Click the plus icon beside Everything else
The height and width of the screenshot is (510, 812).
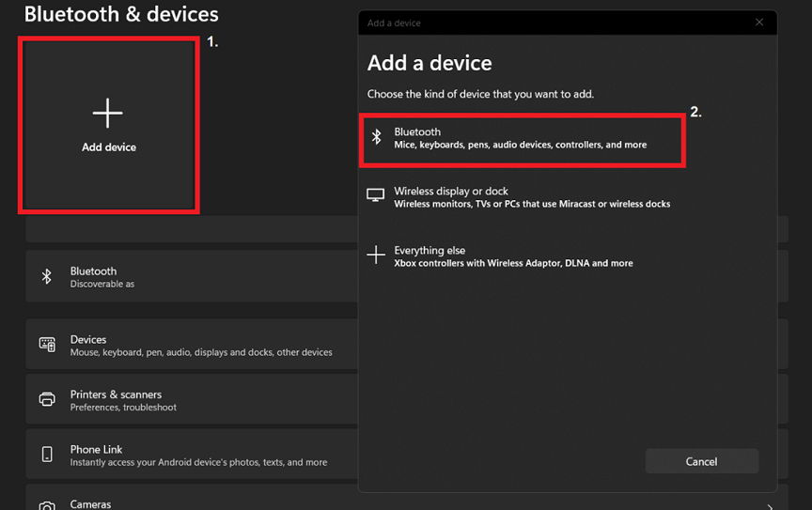coord(376,255)
